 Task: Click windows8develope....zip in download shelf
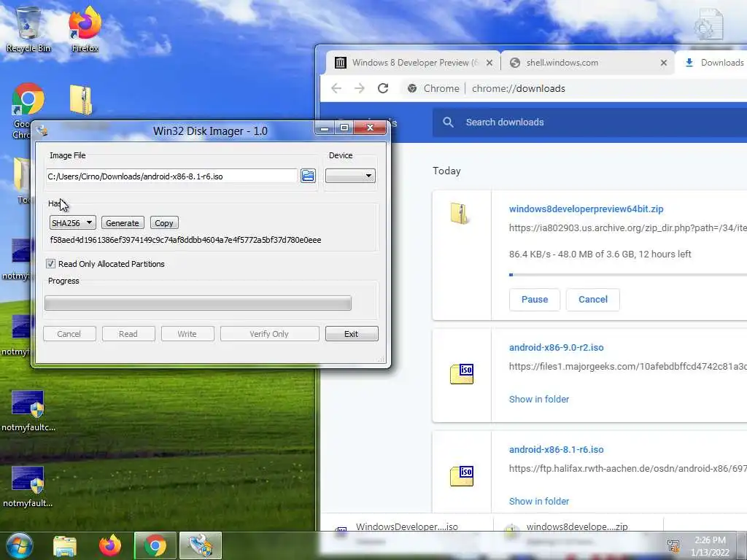577,526
